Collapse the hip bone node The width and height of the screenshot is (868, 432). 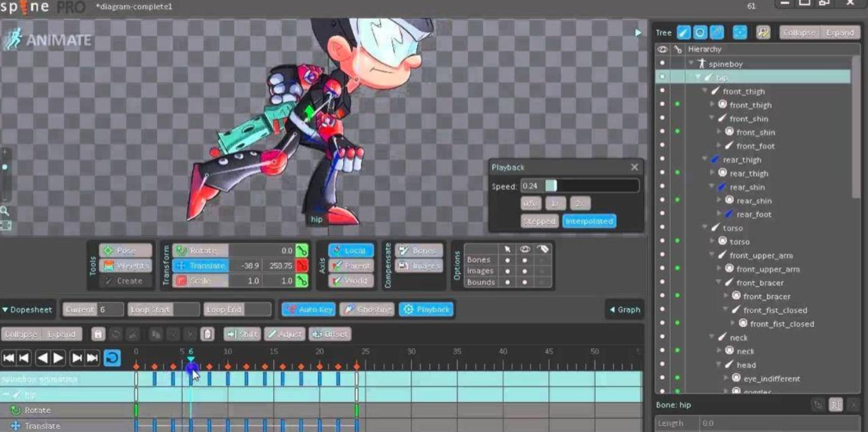point(698,77)
